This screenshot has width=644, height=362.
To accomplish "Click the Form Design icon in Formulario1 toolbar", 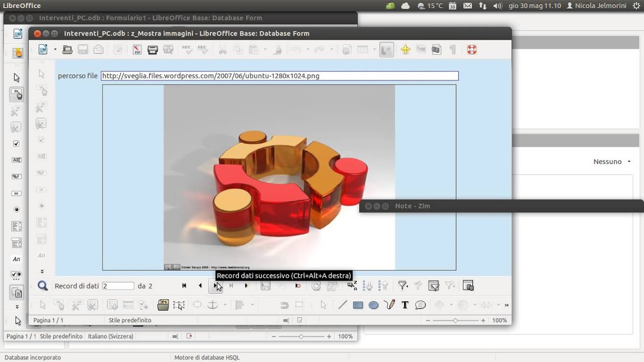I will point(17,293).
